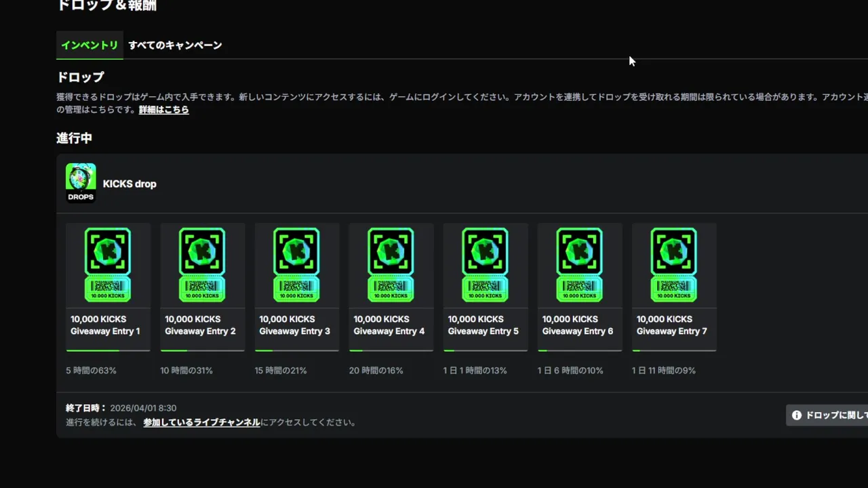
Task: Click the '10,000 KICKS Giveaway Entry 4' title
Action: (389, 325)
